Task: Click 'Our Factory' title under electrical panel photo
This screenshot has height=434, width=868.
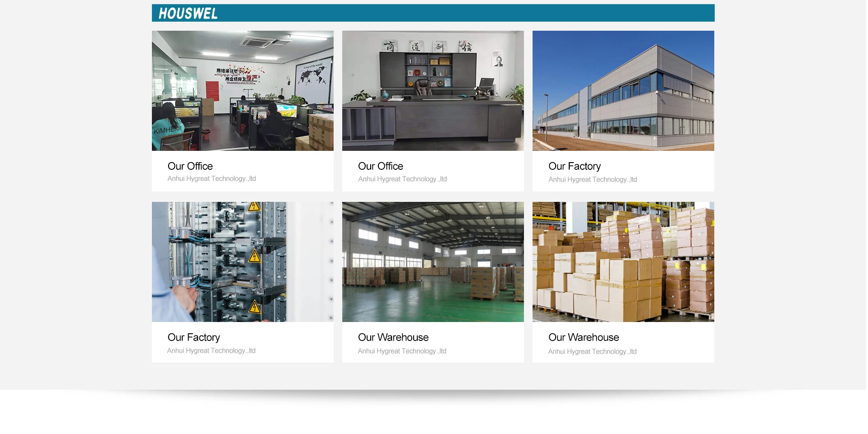Action: pos(194,337)
